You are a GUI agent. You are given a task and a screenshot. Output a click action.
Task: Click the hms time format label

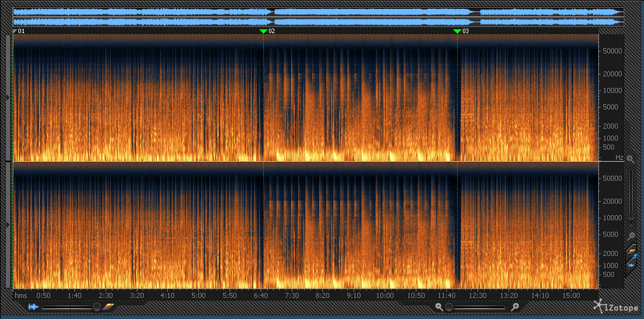pos(21,295)
